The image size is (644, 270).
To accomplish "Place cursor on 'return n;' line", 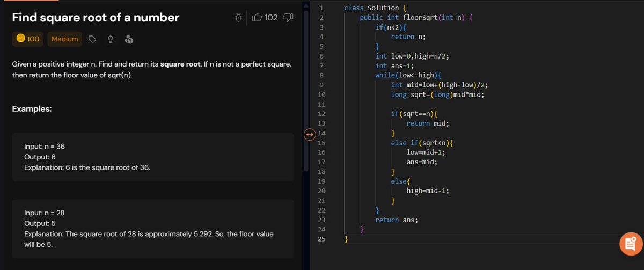I will pyautogui.click(x=408, y=37).
